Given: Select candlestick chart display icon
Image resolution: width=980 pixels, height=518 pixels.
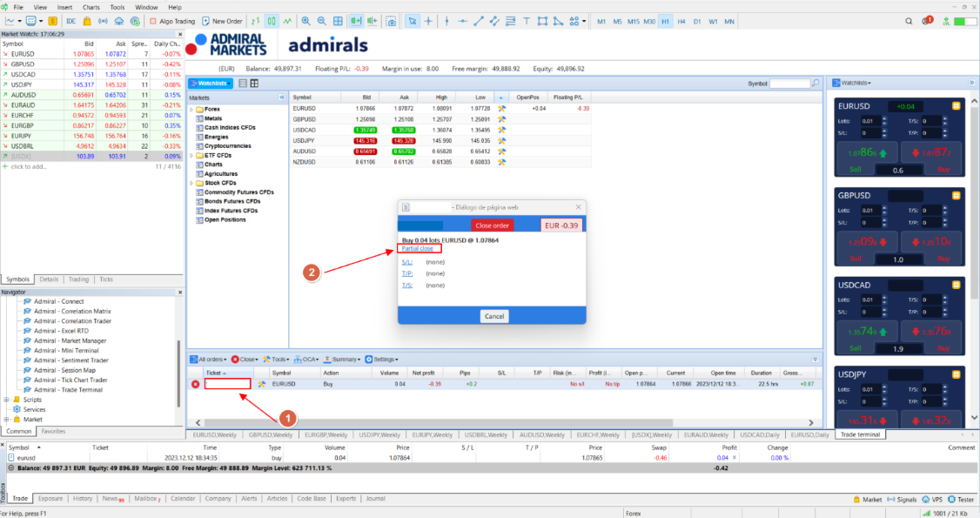Looking at the screenshot, I should click(272, 21).
